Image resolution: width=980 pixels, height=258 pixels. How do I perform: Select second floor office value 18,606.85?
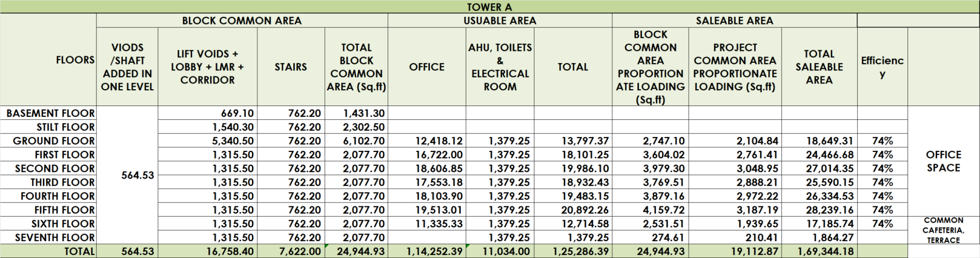click(439, 169)
